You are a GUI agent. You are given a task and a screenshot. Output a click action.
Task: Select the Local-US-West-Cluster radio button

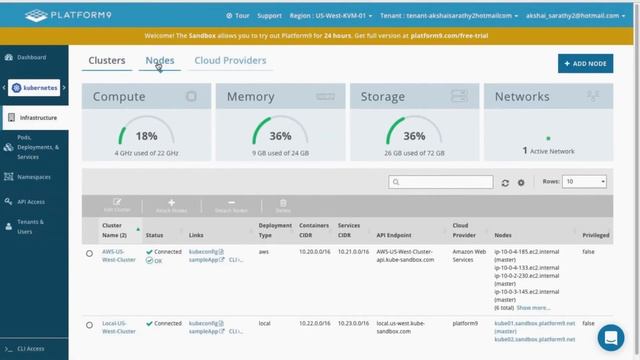(89, 325)
